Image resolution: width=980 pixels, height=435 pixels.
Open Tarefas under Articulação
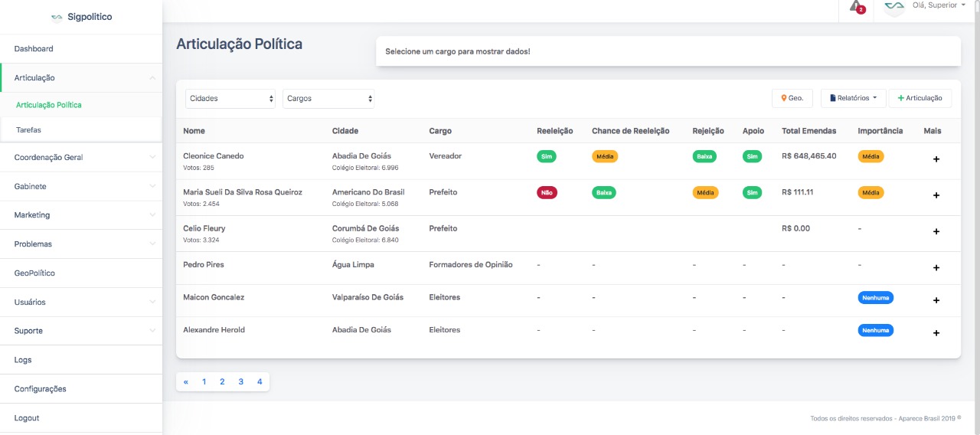28,130
